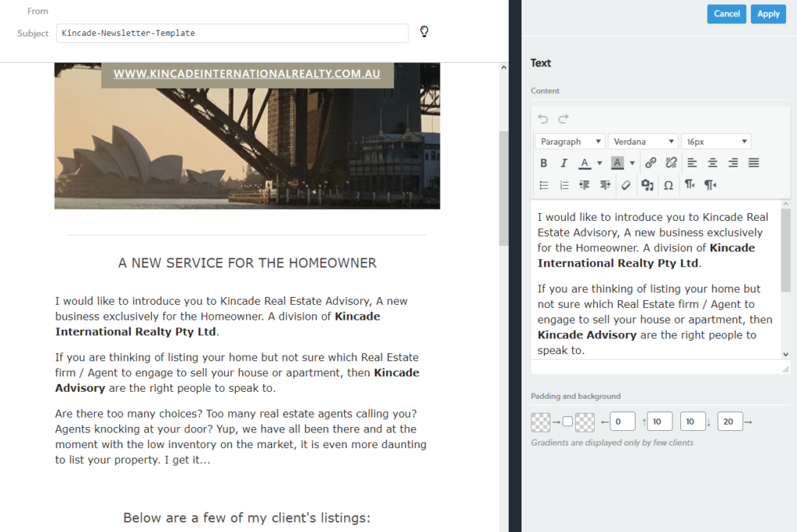Align text center
This screenshot has height=532, width=797.
coord(713,163)
